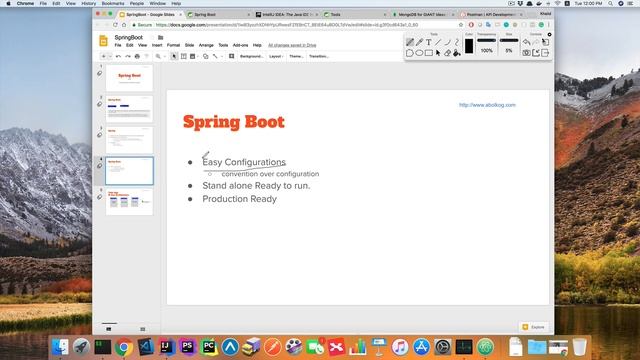Image resolution: width=640 pixels, height=360 pixels.
Task: Click the add comment toolbar icon
Action: tap(231, 56)
